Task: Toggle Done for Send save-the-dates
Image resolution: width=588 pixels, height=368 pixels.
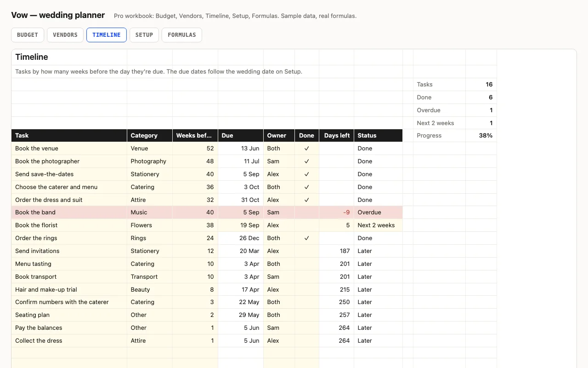Action: pos(307,174)
